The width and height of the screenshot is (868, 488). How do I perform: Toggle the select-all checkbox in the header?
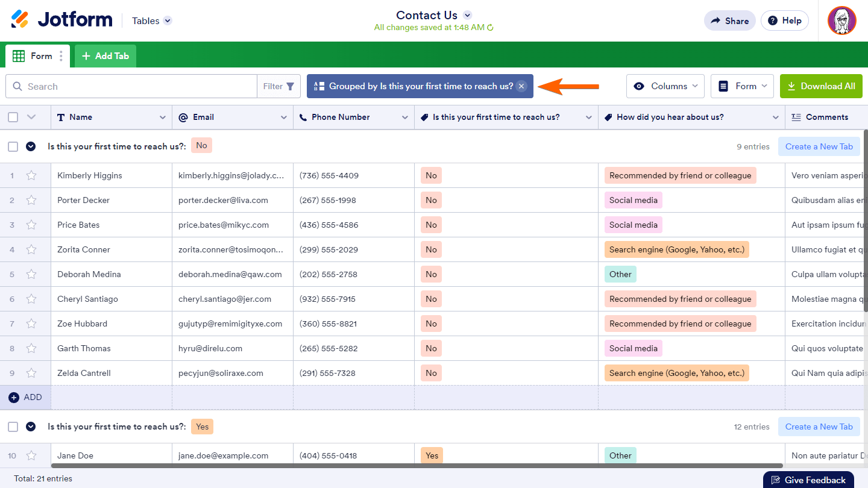click(13, 117)
